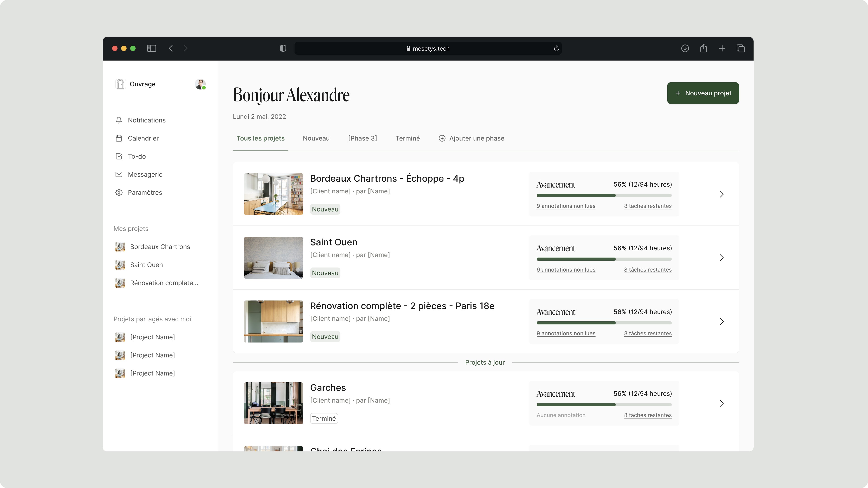Open Saint Ouen project via its chevron
868x488 pixels.
[722, 258]
